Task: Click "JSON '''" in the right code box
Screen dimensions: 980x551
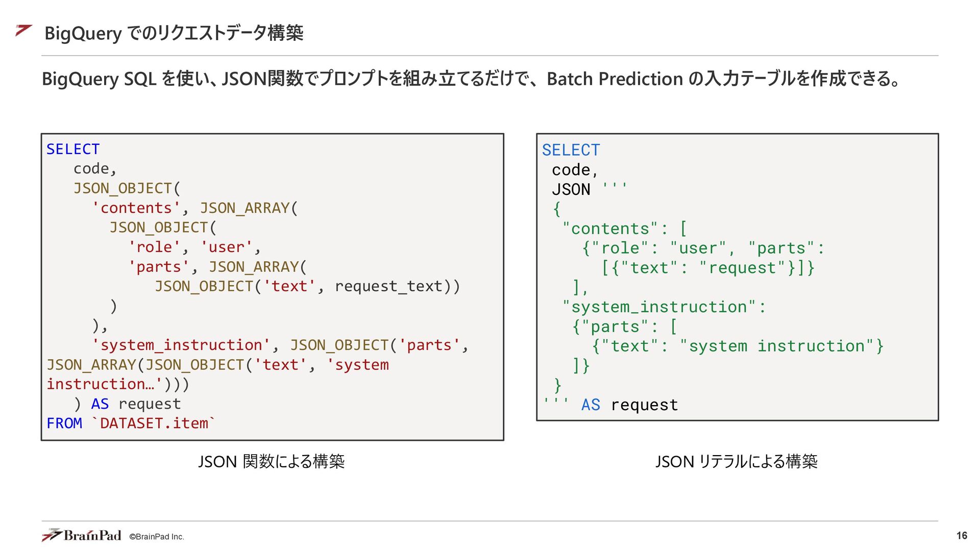Action: [x=590, y=189]
